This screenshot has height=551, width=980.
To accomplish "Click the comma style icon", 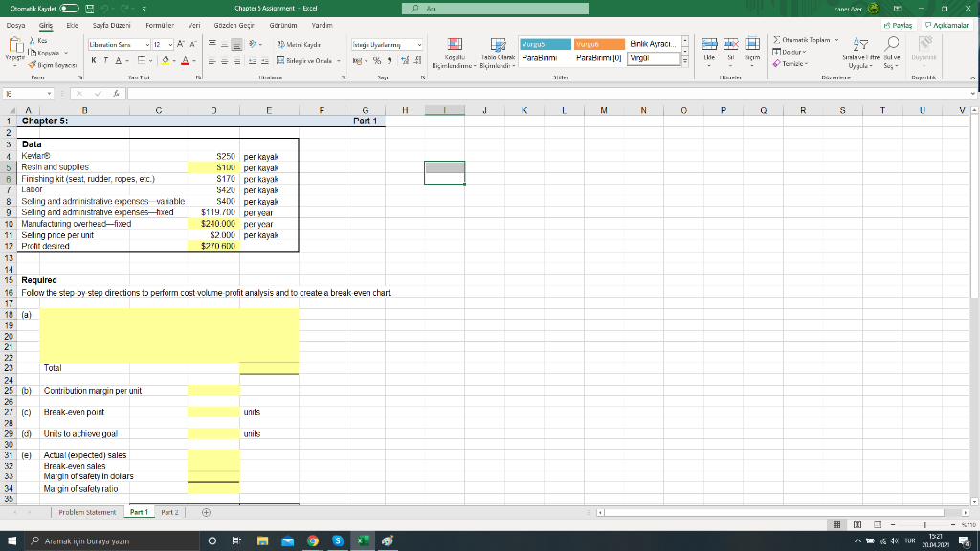I will [x=390, y=61].
